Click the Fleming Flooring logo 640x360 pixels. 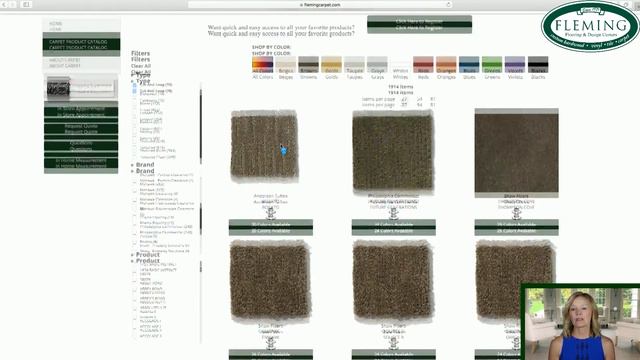point(590,27)
